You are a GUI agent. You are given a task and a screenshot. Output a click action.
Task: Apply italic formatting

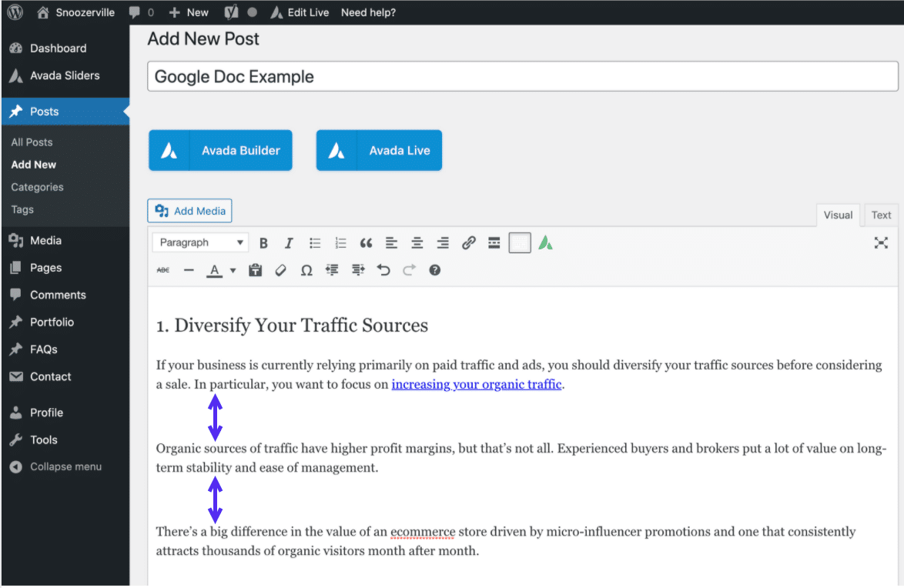coord(289,242)
